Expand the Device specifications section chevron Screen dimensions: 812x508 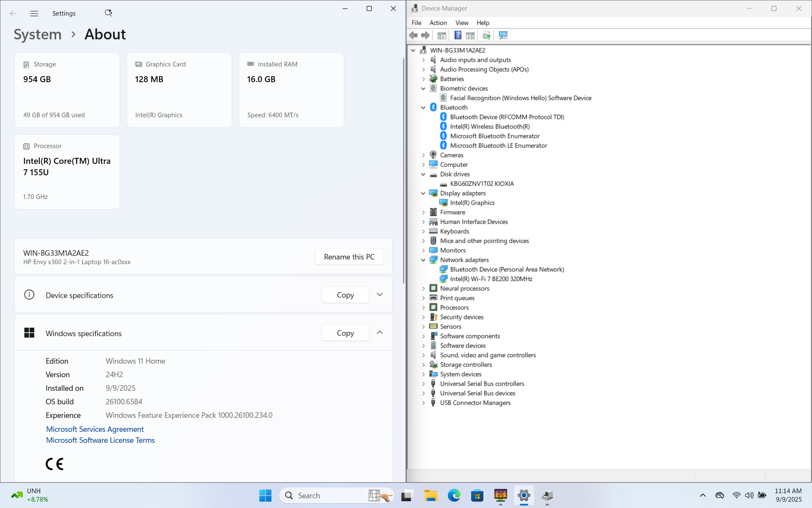tap(380, 295)
